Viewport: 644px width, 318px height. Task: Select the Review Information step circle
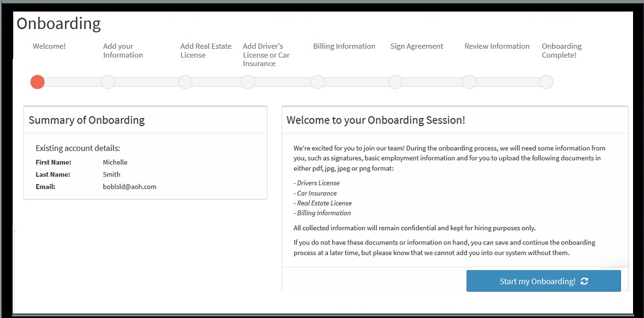click(469, 82)
